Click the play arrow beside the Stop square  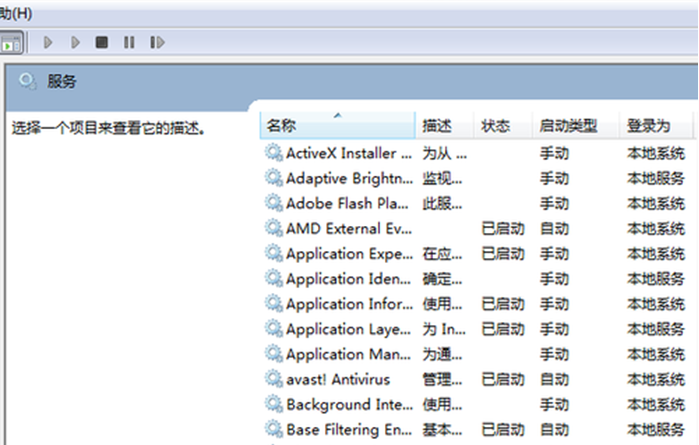point(75,42)
